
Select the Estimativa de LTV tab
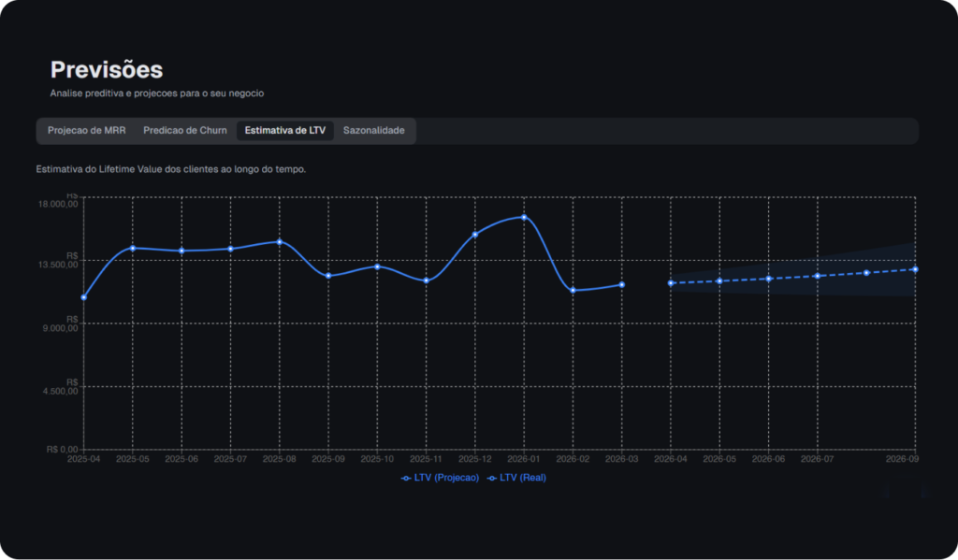284,131
